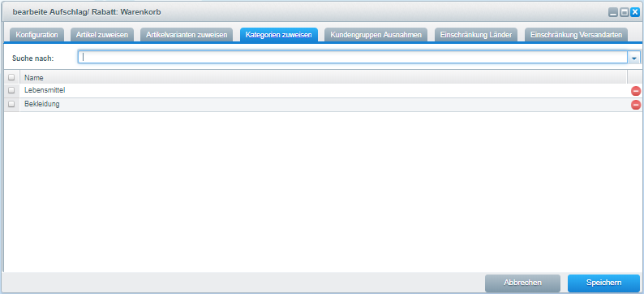Image resolution: width=644 pixels, height=294 pixels.
Task: Click the Name column header
Action: point(324,77)
